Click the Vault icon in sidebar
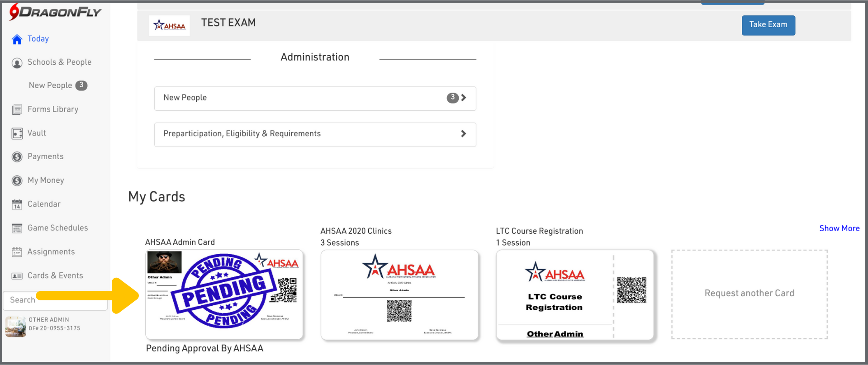Screen dimensions: 868x365 pos(17,133)
